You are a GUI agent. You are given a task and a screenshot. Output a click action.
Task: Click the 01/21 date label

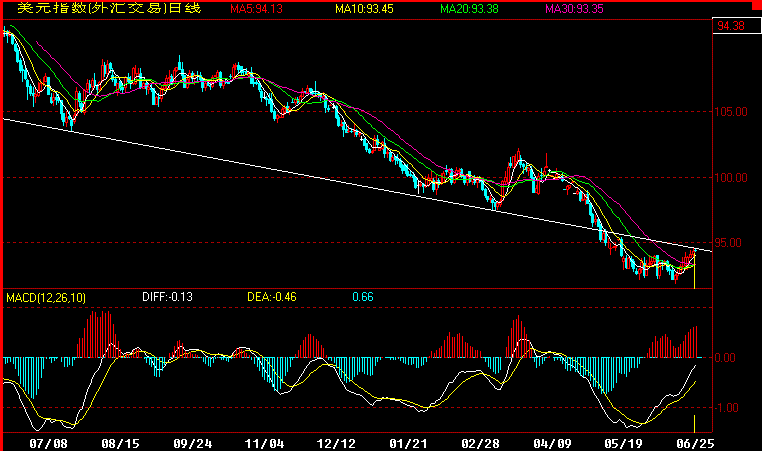pos(408,444)
